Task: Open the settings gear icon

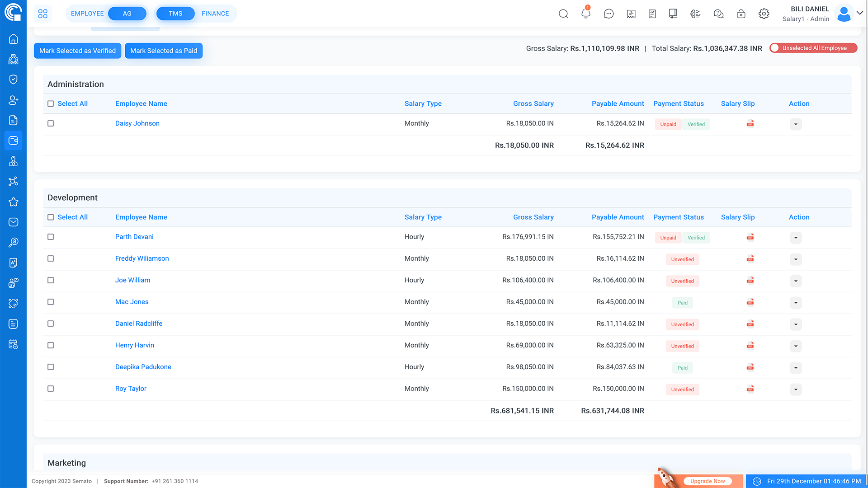Action: (x=764, y=14)
